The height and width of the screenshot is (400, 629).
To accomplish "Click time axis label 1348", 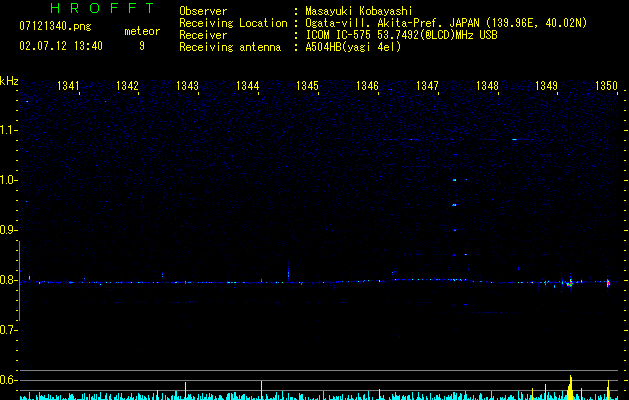I will [x=487, y=85].
